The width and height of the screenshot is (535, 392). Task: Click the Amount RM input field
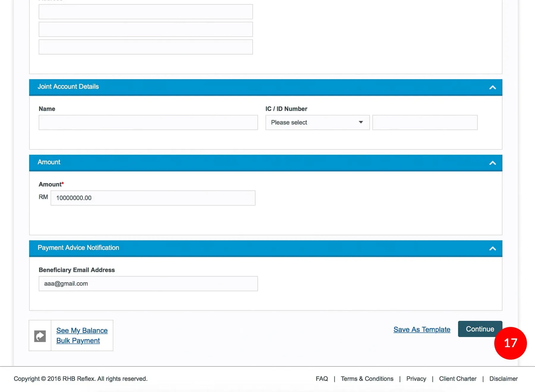click(x=153, y=198)
